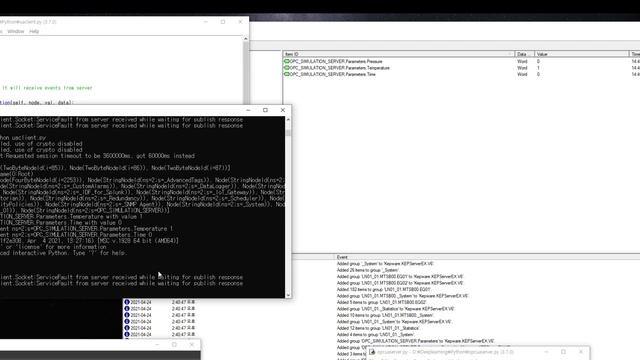Select event "Added 5 items to group 'LN01_01.MTS800.EQ02'"
This screenshot has height=360, width=640.
[x=382, y=302]
